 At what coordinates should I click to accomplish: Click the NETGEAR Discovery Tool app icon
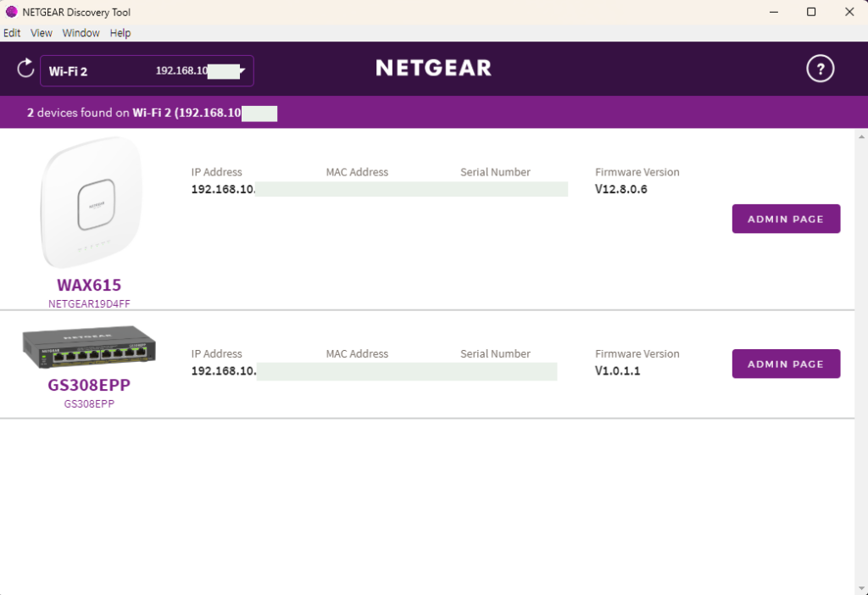(x=11, y=12)
